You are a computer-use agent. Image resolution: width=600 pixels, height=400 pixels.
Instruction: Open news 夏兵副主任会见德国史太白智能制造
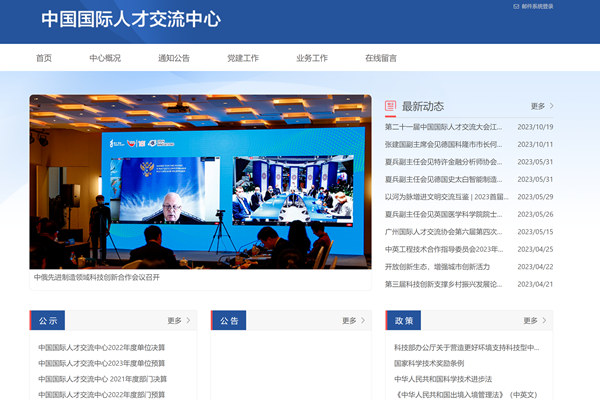pos(443,179)
